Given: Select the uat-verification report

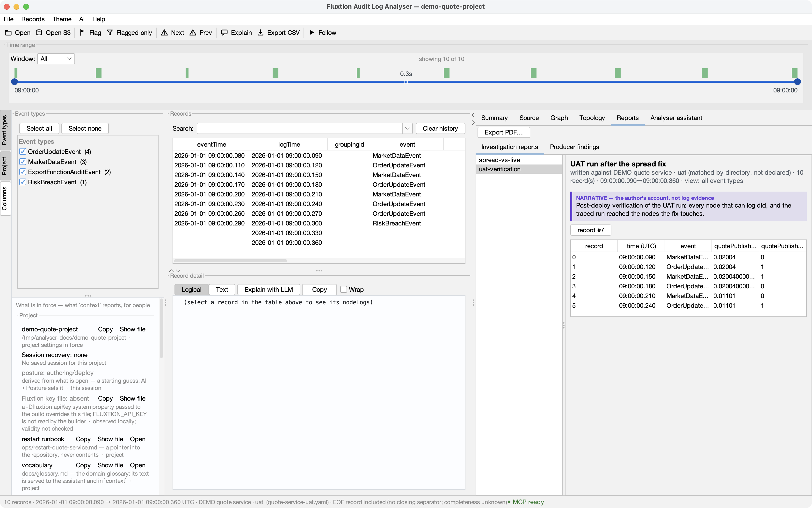Looking at the screenshot, I should coord(519,169).
